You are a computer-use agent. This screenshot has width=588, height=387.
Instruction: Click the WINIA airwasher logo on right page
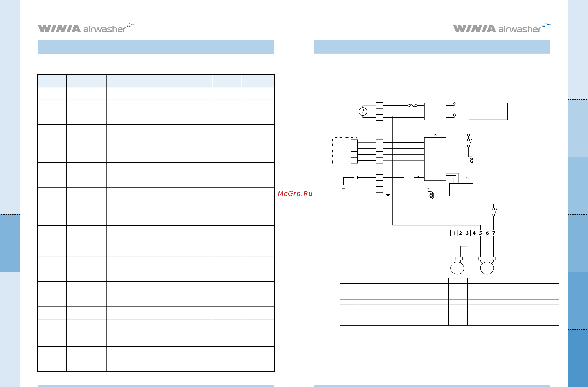[x=502, y=28]
